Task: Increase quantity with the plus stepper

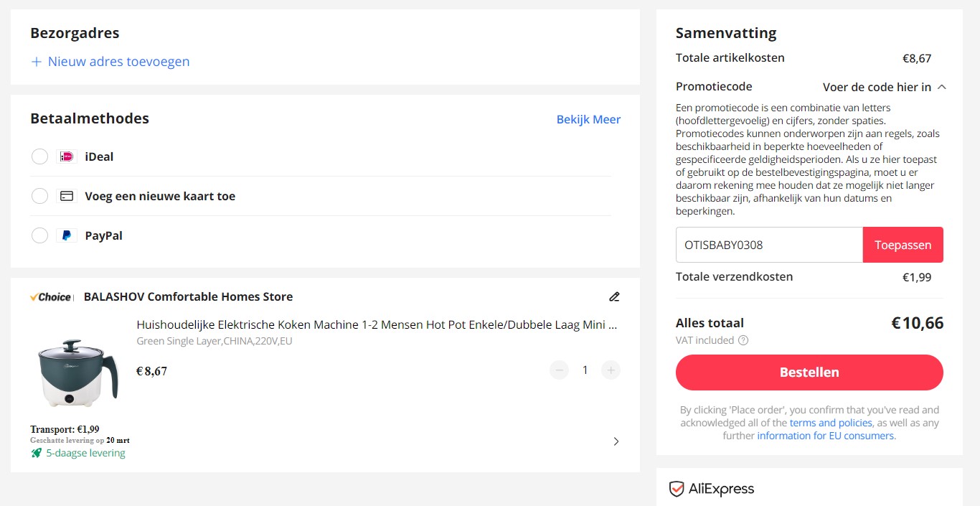Action: [x=611, y=370]
